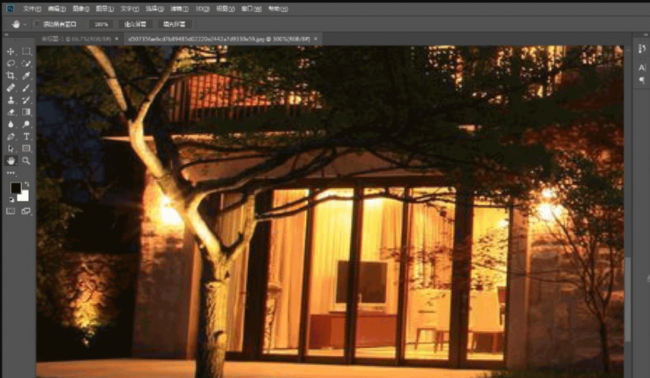Select the Dodge tool
This screenshot has height=378, width=650.
pos(26,124)
